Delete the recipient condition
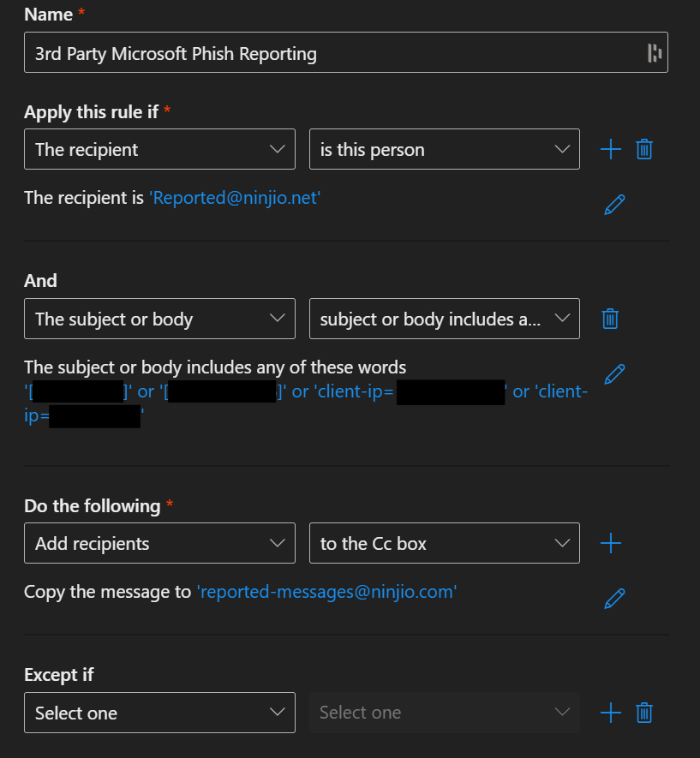The height and width of the screenshot is (758, 700). (643, 149)
